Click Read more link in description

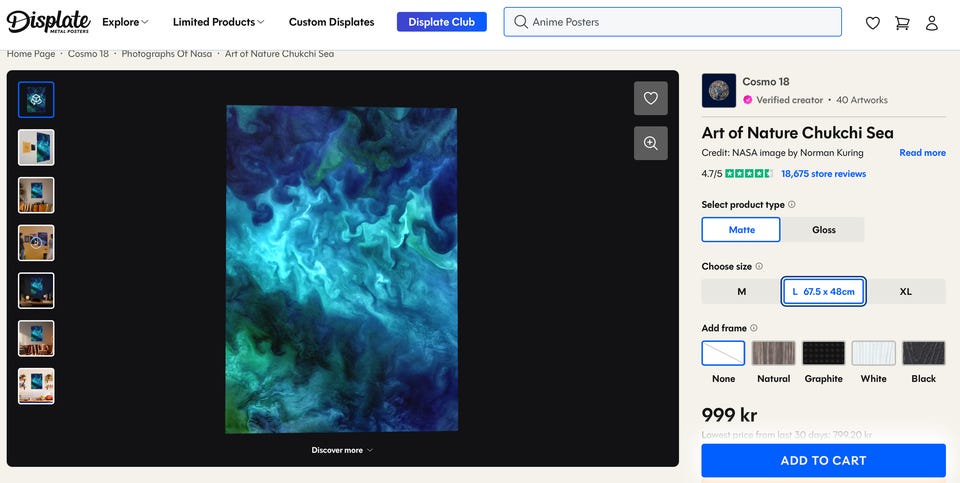pos(922,152)
